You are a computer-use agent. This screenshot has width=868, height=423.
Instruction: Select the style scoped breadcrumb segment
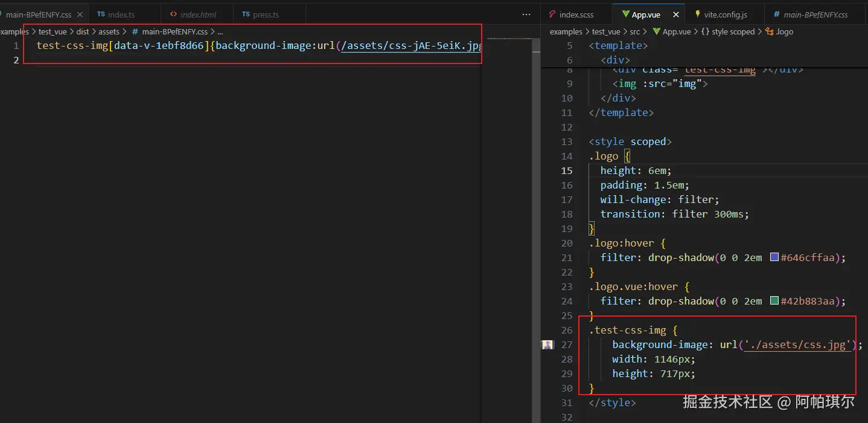(x=733, y=31)
